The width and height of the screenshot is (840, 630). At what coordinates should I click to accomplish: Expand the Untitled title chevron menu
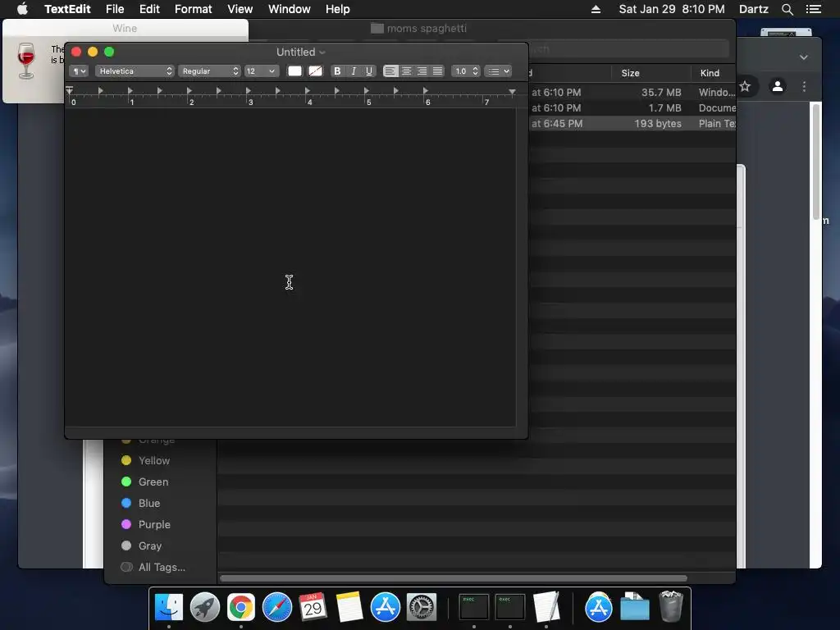(322, 52)
